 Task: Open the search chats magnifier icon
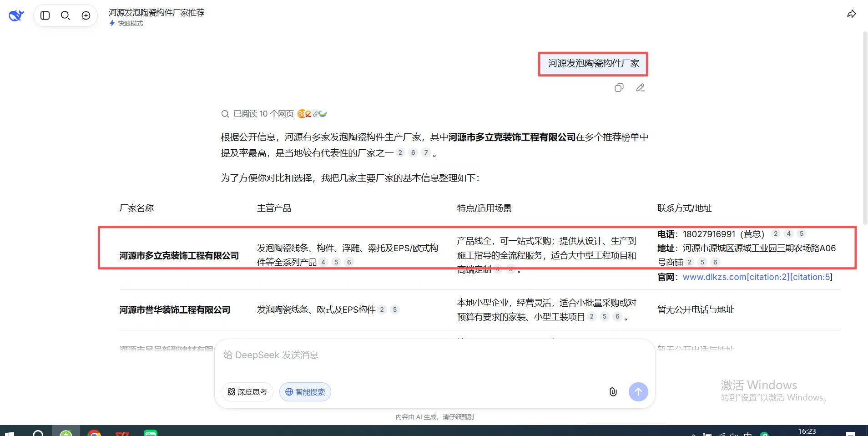pos(66,15)
